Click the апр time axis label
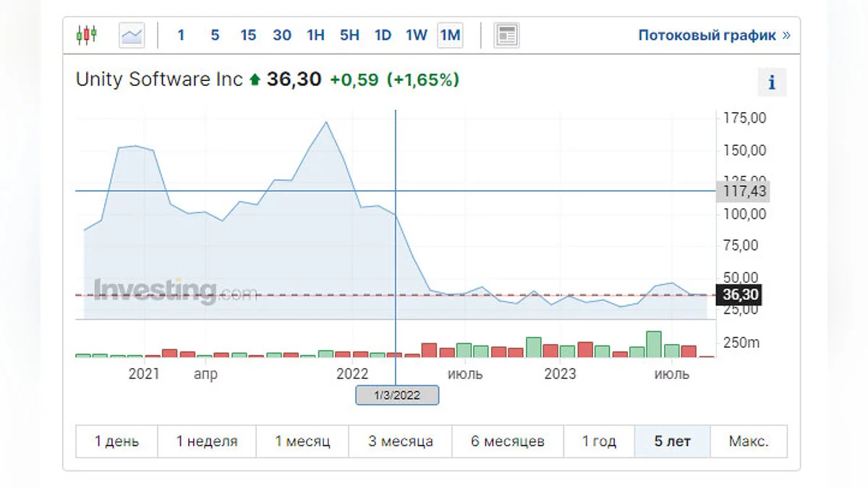Image resolution: width=868 pixels, height=488 pixels. click(x=205, y=374)
